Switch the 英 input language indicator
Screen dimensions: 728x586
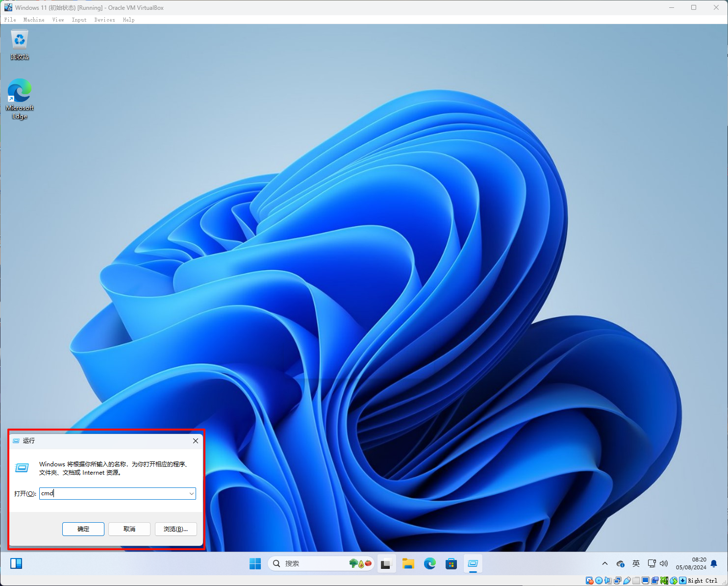(x=636, y=563)
